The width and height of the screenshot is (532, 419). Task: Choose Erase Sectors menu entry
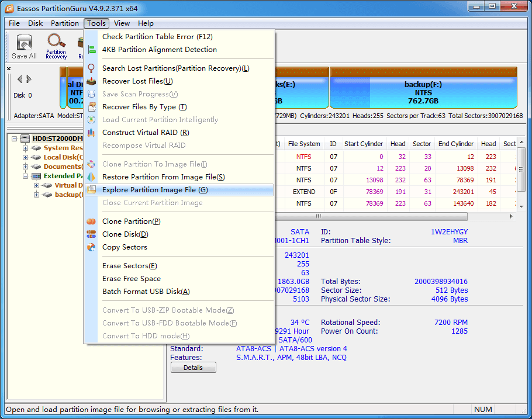coord(179,266)
